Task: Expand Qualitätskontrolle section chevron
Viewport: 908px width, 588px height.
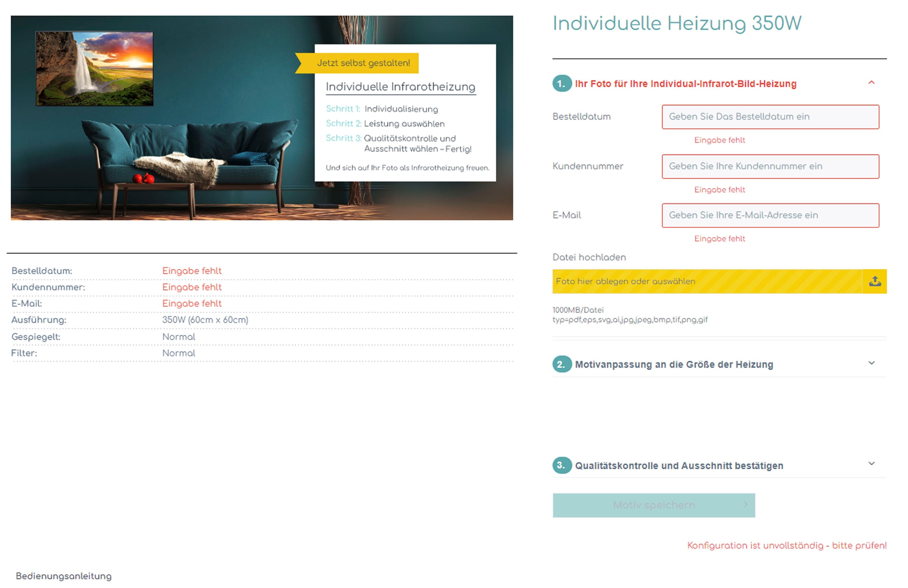Action: [871, 464]
